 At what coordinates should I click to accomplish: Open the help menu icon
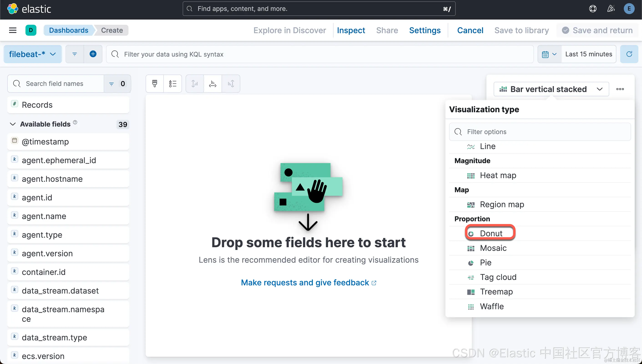[x=592, y=9]
